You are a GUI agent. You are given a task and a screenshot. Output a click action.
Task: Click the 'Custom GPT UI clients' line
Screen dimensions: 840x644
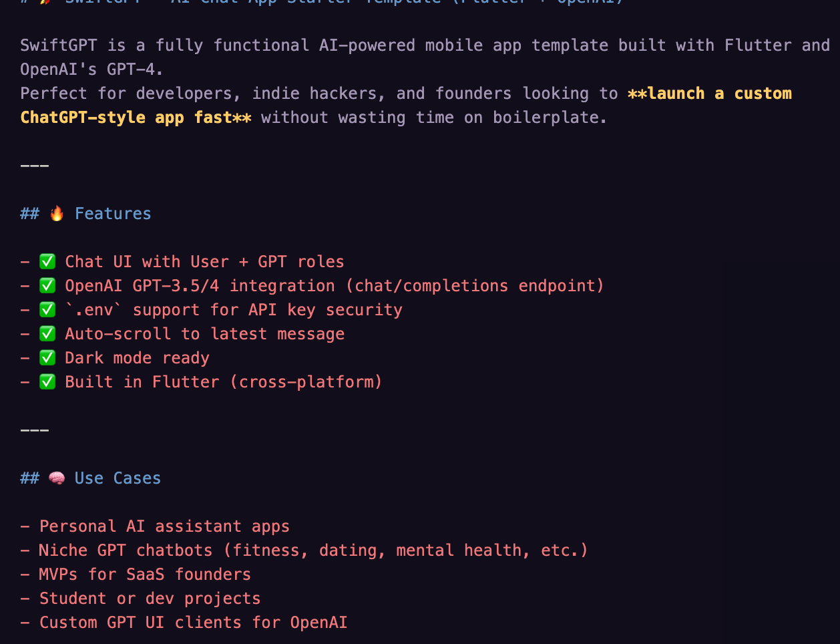(x=193, y=623)
